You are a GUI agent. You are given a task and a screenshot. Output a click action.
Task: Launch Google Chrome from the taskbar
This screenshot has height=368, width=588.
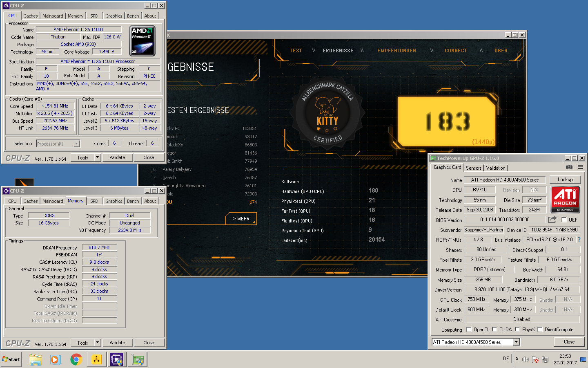click(76, 360)
